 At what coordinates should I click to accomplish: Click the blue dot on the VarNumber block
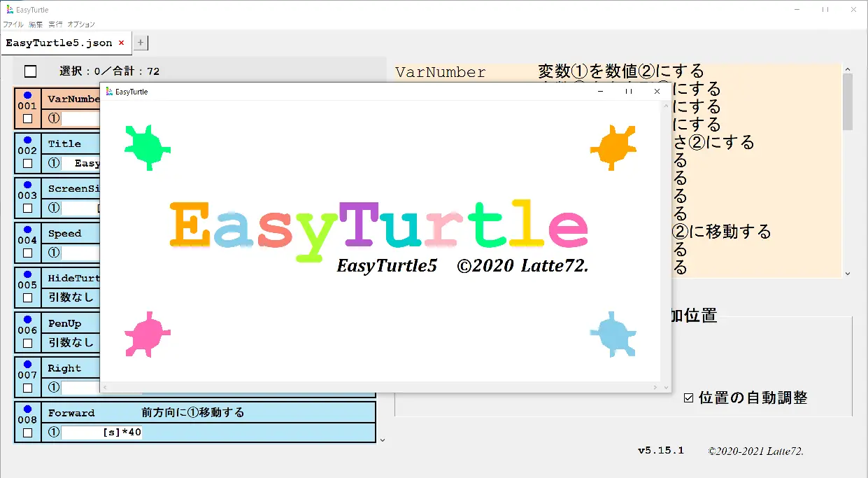(x=27, y=97)
